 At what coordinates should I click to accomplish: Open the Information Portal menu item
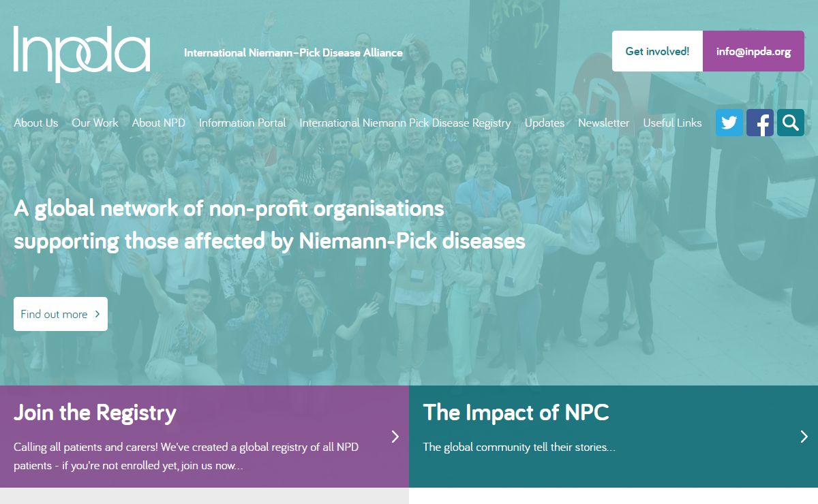(242, 123)
